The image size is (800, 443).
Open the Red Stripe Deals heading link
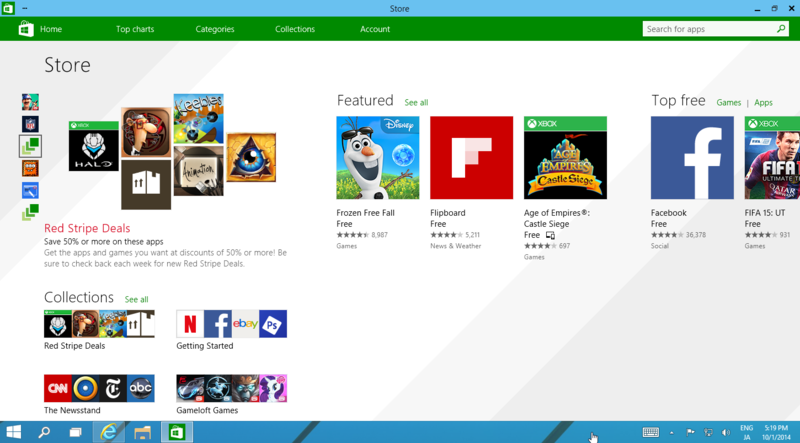point(87,228)
